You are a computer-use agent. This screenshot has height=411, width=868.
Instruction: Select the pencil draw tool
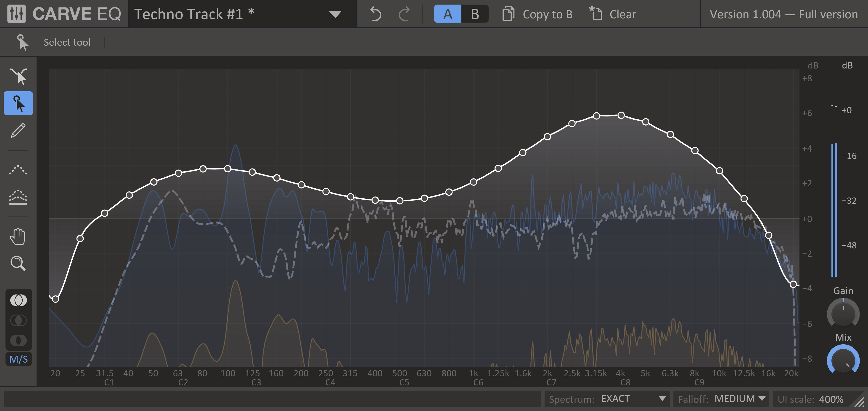(18, 130)
